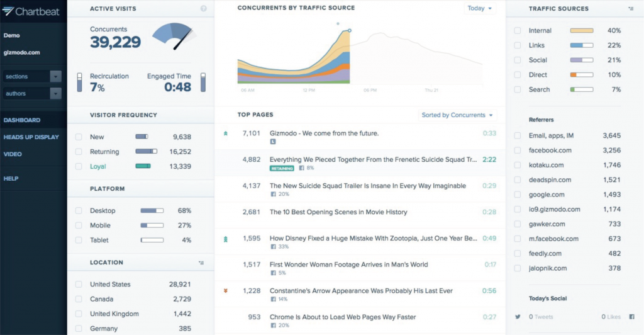Toggle the Mobile platform checkbox

tap(79, 225)
